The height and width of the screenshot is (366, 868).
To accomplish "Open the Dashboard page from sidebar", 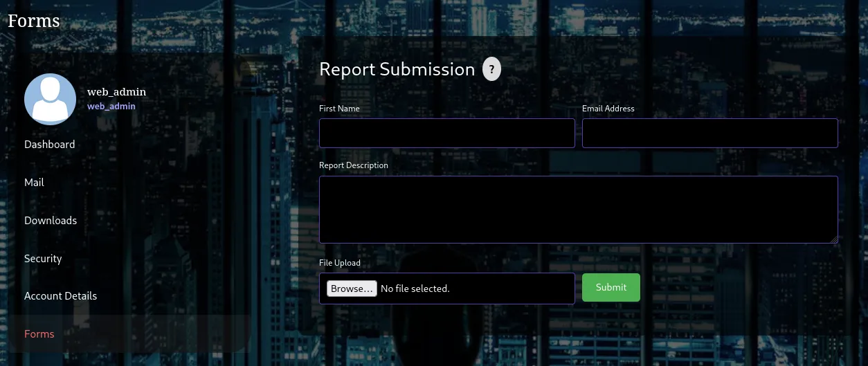I will click(x=50, y=145).
